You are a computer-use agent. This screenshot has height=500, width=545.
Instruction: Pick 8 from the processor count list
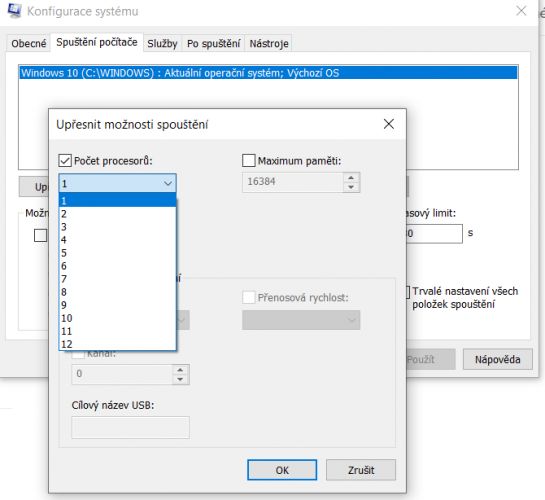click(x=118, y=292)
